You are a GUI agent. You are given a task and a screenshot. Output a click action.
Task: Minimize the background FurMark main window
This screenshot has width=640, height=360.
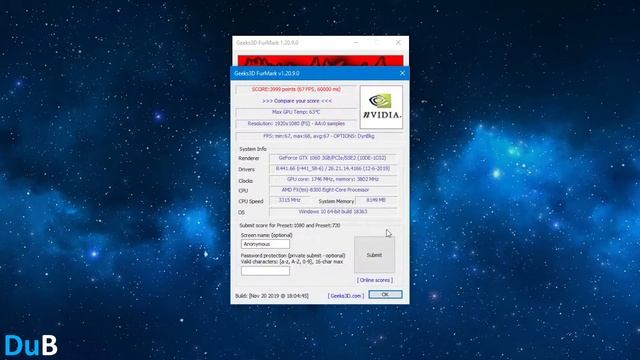point(356,42)
